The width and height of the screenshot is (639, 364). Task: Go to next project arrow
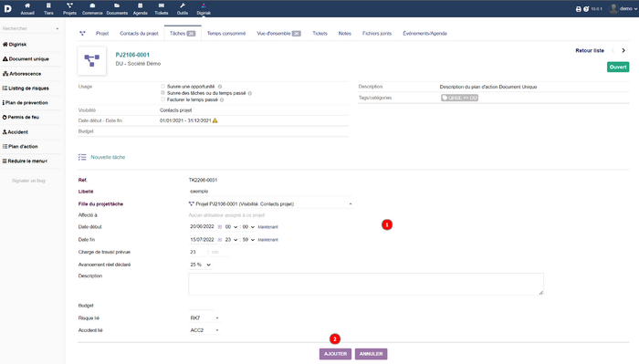[623, 50]
